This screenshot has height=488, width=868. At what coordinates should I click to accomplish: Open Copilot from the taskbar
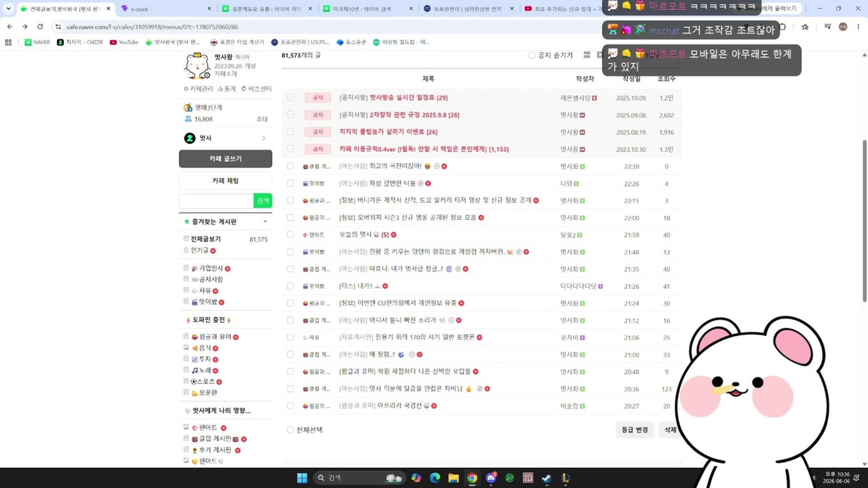coord(416,478)
